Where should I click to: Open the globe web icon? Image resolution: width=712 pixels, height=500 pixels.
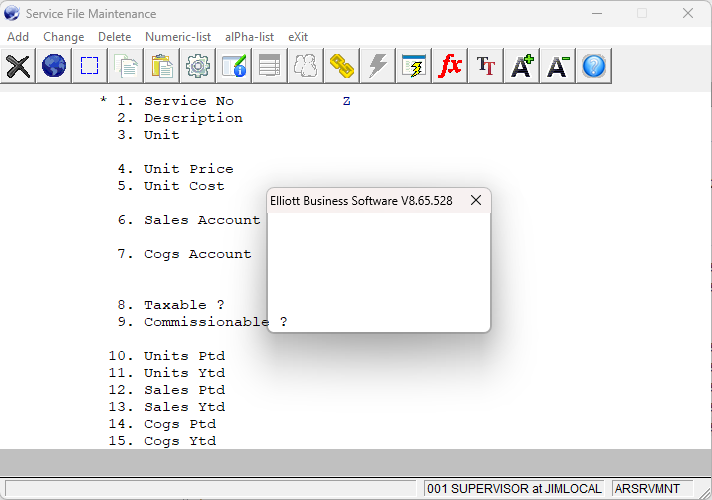point(54,67)
